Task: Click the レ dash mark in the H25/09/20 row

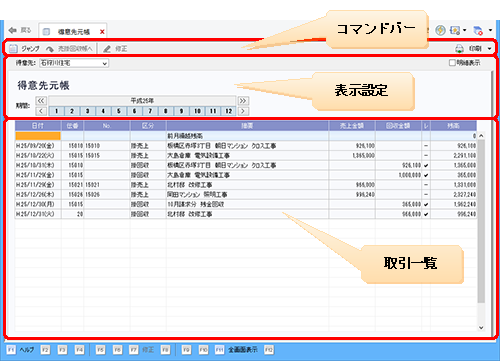Action: (426, 146)
